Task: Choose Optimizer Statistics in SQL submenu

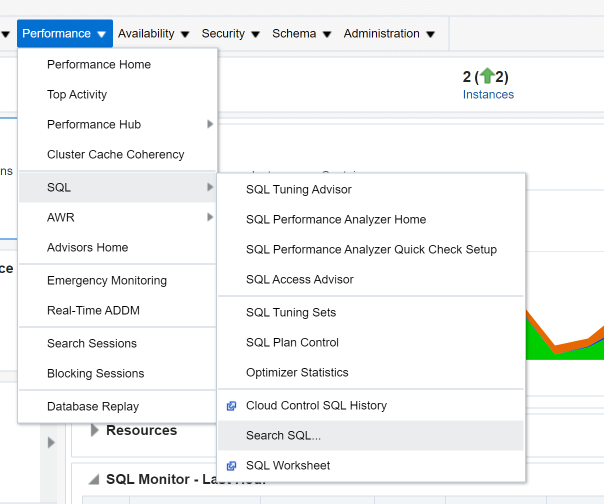Action: pos(297,372)
